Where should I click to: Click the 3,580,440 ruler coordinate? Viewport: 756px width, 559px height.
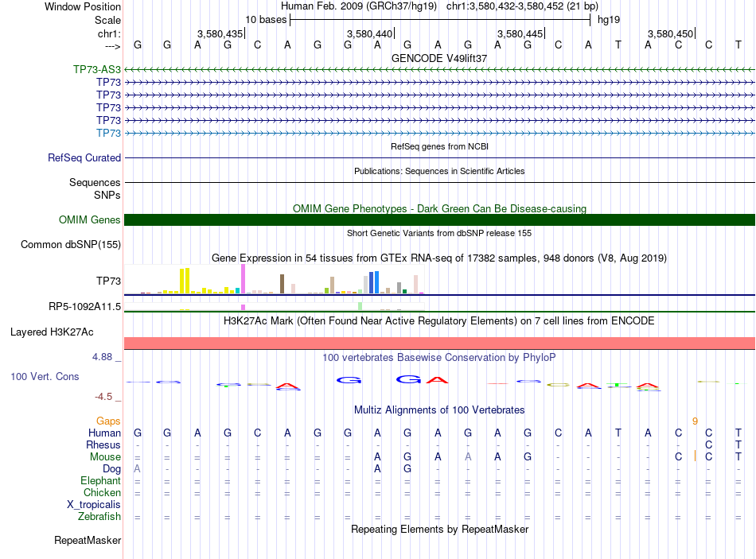tap(370, 33)
